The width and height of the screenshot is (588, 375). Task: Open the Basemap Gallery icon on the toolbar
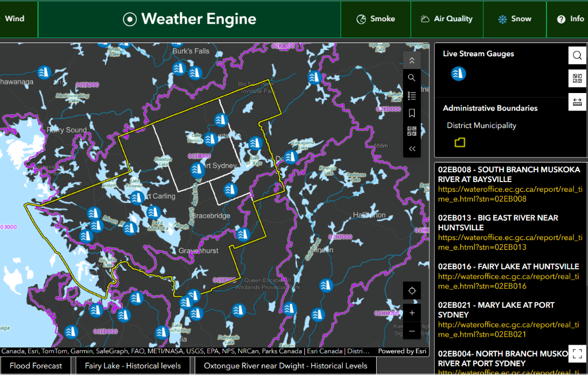click(x=412, y=131)
